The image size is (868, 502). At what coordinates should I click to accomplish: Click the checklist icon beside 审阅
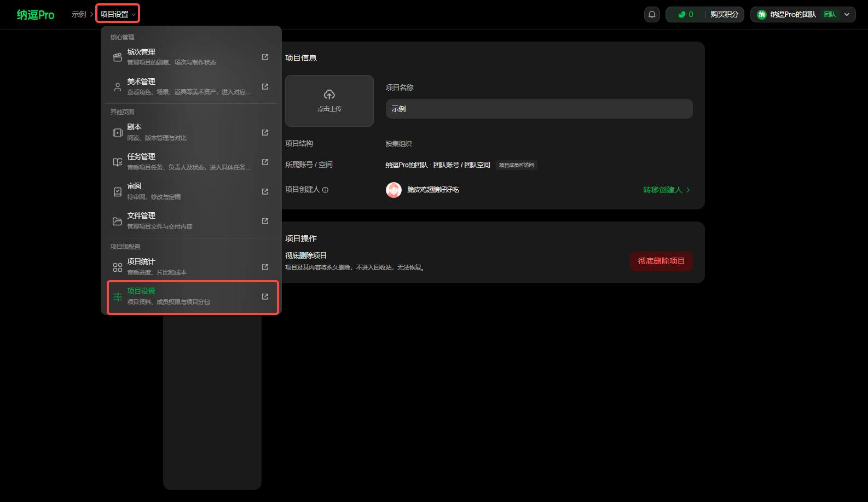pyautogui.click(x=117, y=191)
